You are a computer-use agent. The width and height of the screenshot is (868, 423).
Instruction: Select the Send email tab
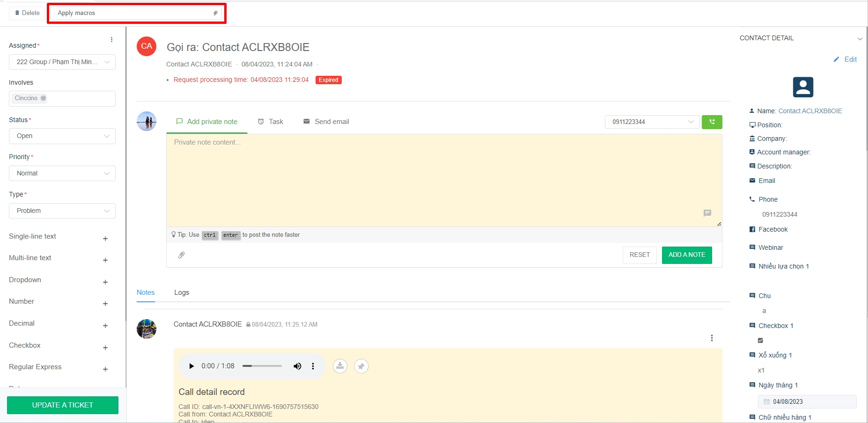326,122
